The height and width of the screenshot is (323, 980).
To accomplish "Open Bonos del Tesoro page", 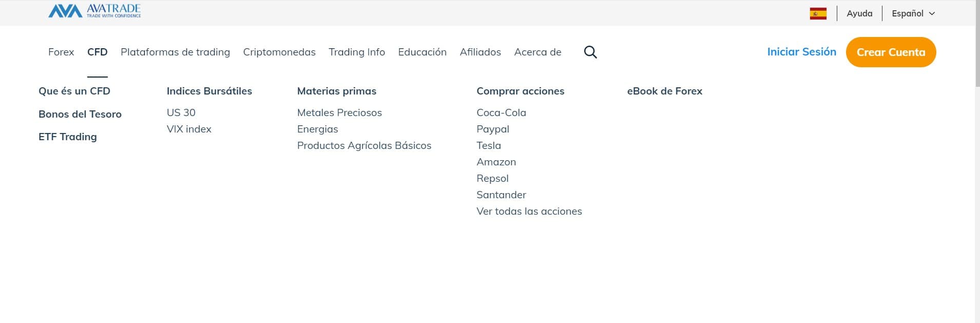I will [80, 114].
